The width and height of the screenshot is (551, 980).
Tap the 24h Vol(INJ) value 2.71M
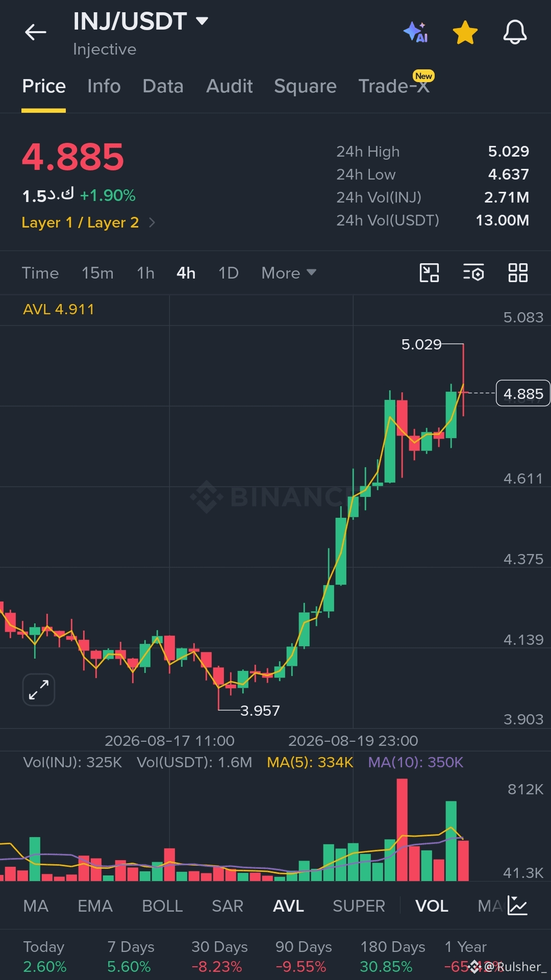coord(506,197)
